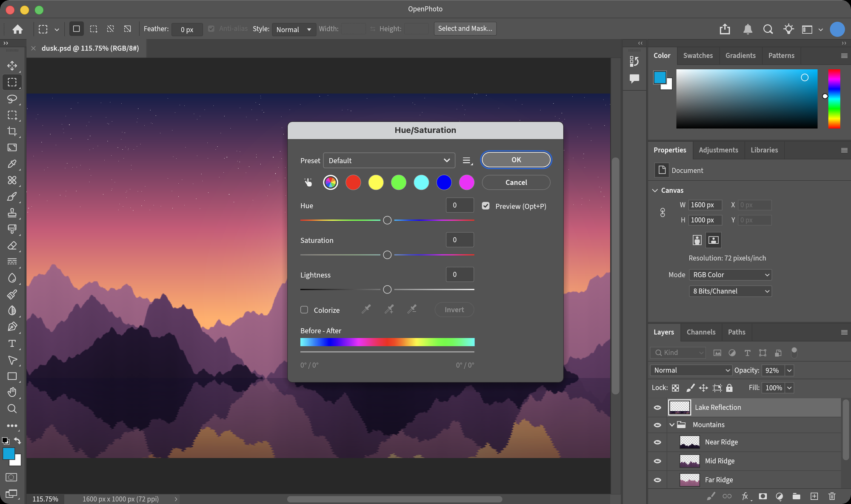Create a new layer with the plus icon
Viewport: 851px width, 504px height.
(814, 496)
